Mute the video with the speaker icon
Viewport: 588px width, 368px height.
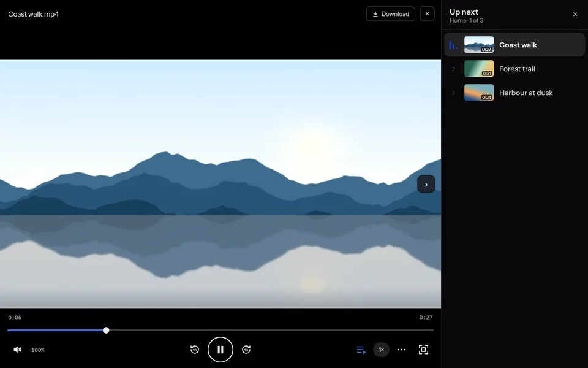(17, 350)
